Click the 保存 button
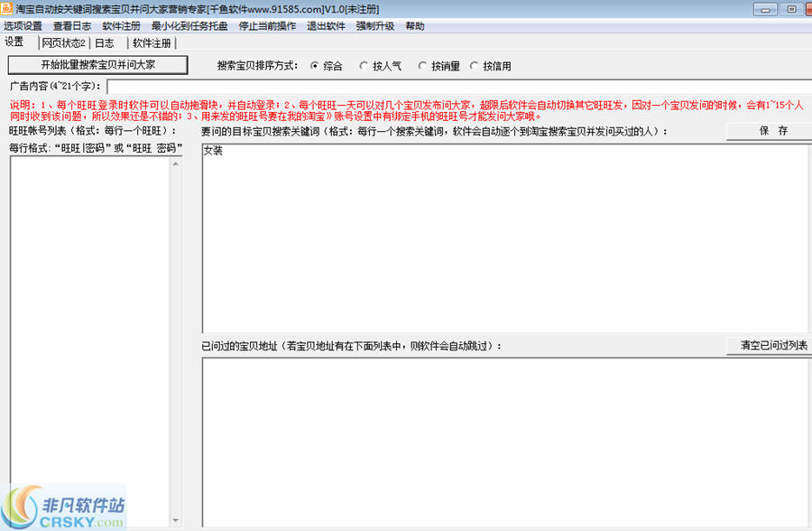Screen dimensions: 812x531 coord(770,131)
